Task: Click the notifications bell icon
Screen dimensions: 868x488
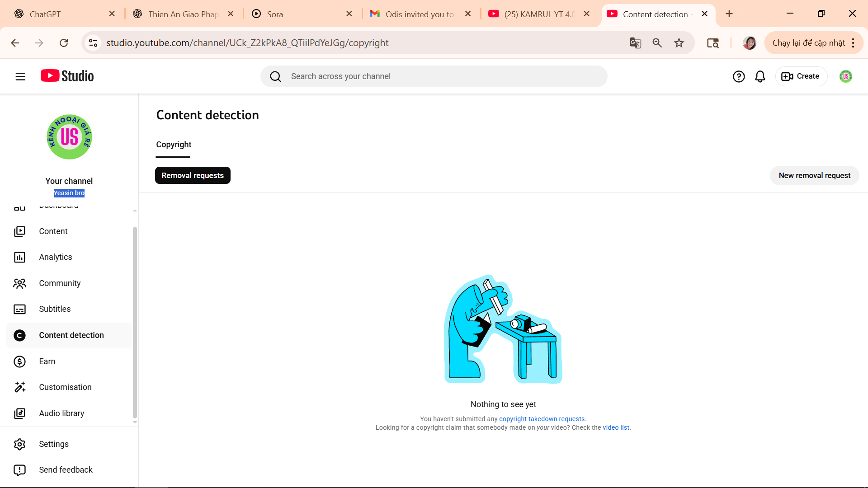Action: [760, 76]
